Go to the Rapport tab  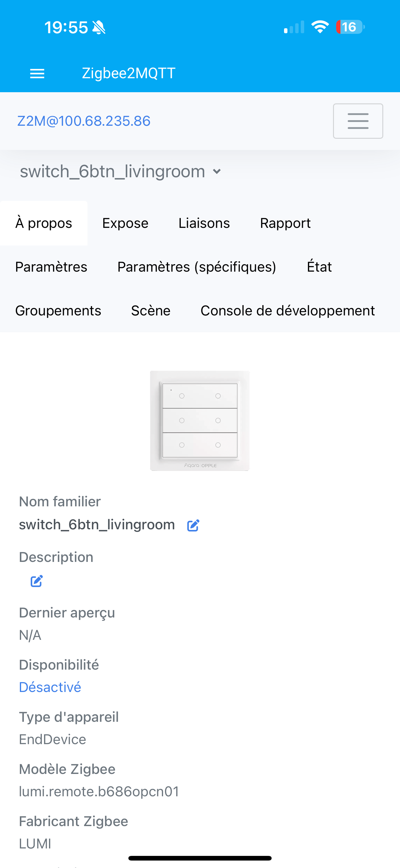[285, 223]
